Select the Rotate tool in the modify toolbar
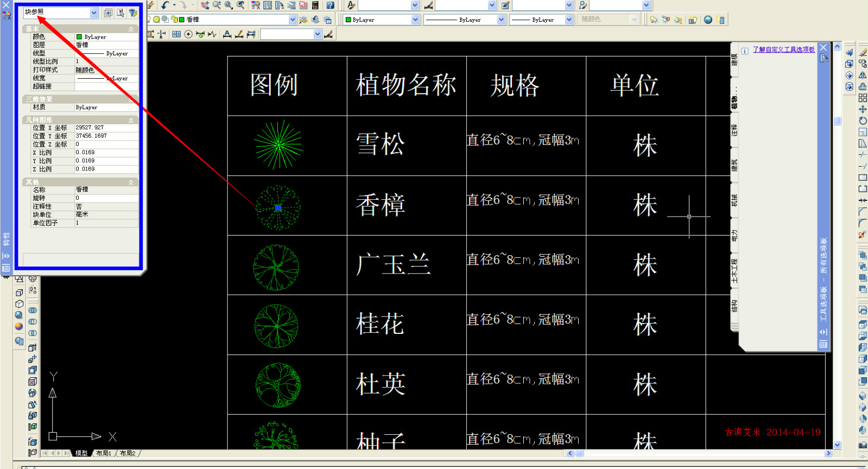Image resolution: width=868 pixels, height=469 pixels. [863, 121]
